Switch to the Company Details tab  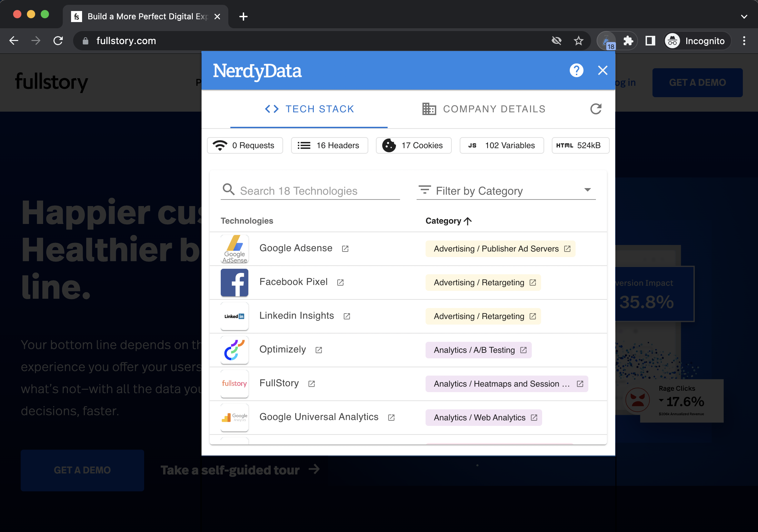click(x=484, y=109)
